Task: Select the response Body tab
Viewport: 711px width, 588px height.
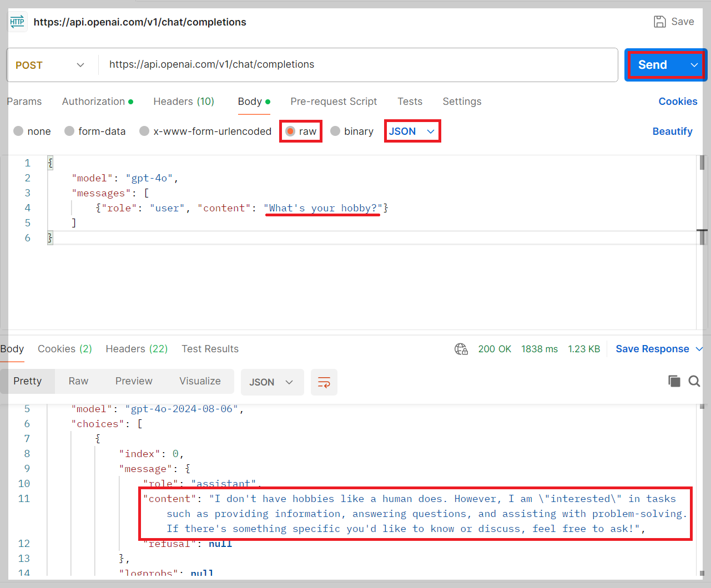Action: coord(12,349)
